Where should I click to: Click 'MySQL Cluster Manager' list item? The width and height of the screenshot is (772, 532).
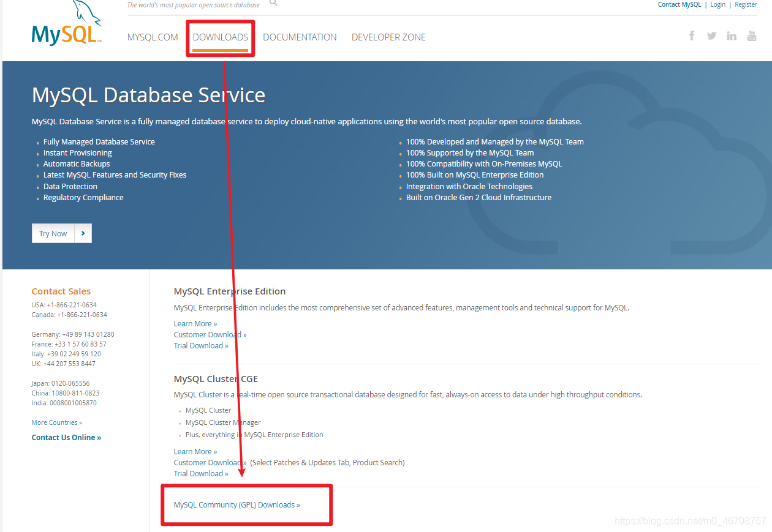click(x=223, y=422)
